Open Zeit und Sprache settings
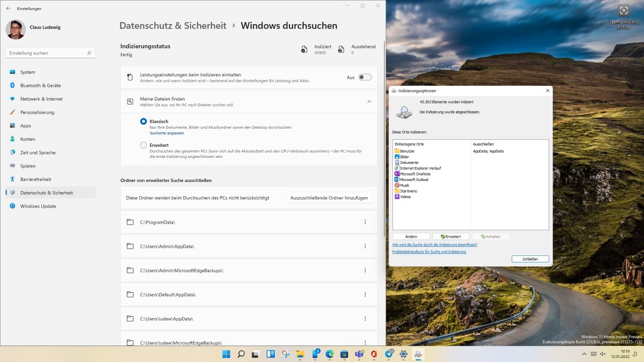Image resolution: width=644 pixels, height=362 pixels. click(x=50, y=152)
